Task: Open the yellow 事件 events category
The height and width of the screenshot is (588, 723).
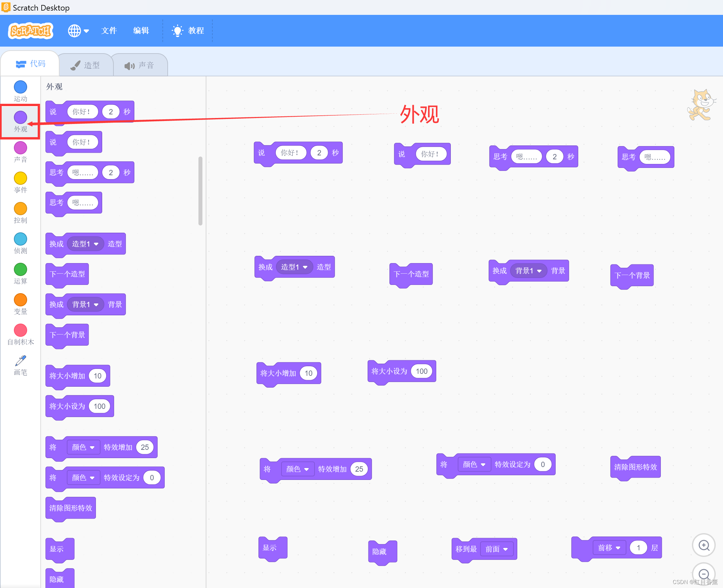Action: click(x=20, y=178)
